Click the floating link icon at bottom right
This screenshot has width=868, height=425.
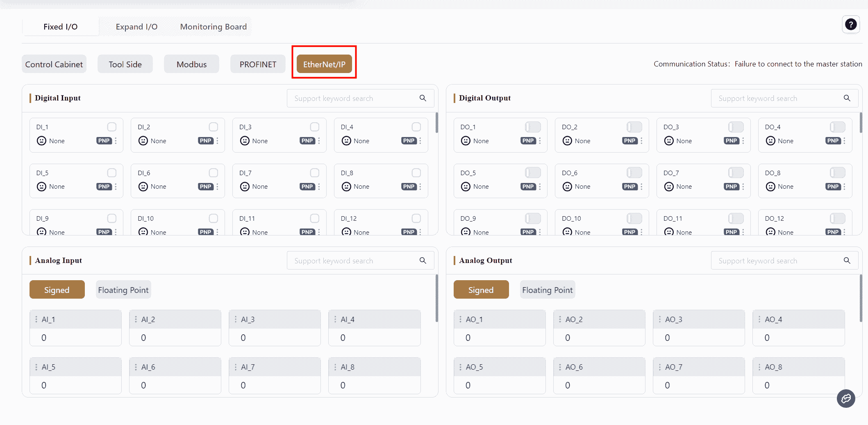(x=846, y=398)
